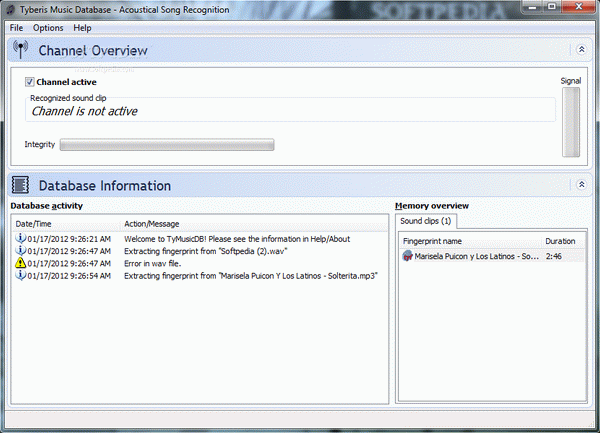The height and width of the screenshot is (433, 600).
Task: Click the Action/Message column header
Action: click(x=254, y=224)
